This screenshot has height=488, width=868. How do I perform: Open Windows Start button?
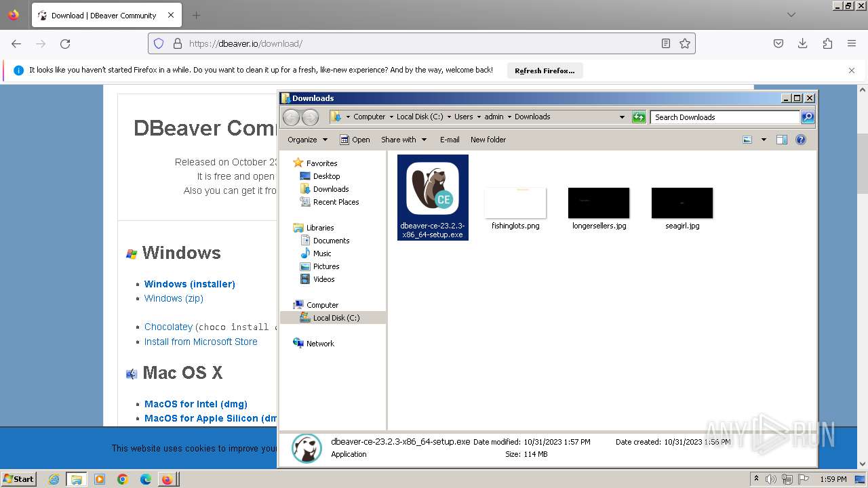[x=19, y=479]
